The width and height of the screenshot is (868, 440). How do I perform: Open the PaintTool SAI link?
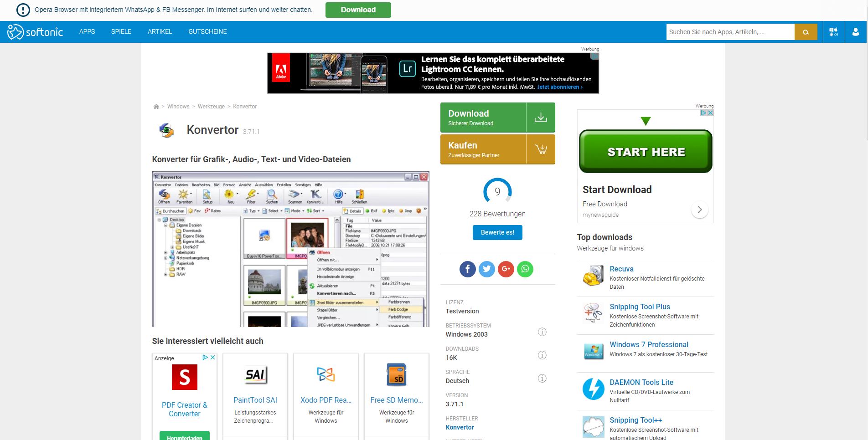(x=255, y=400)
